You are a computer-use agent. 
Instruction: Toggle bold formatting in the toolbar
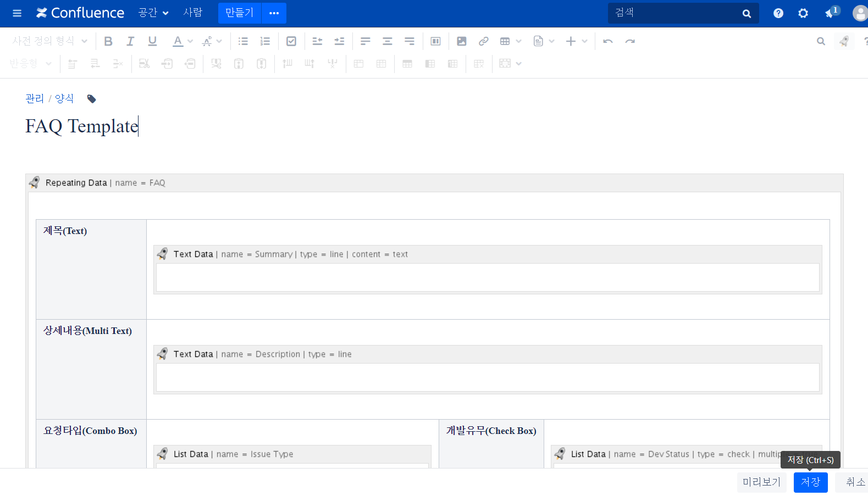point(108,41)
